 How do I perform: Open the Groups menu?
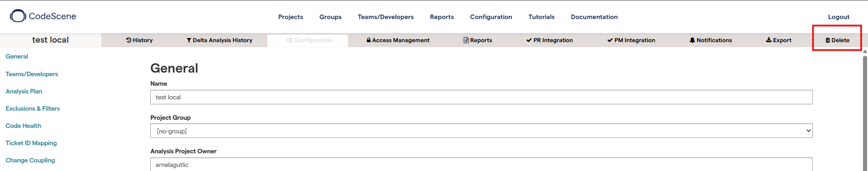pyautogui.click(x=330, y=17)
